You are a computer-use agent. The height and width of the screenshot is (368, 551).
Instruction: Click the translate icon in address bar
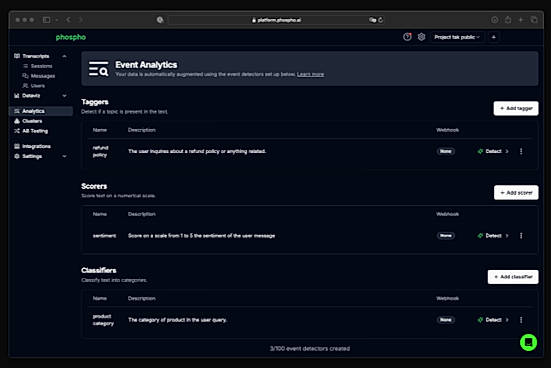(x=372, y=20)
